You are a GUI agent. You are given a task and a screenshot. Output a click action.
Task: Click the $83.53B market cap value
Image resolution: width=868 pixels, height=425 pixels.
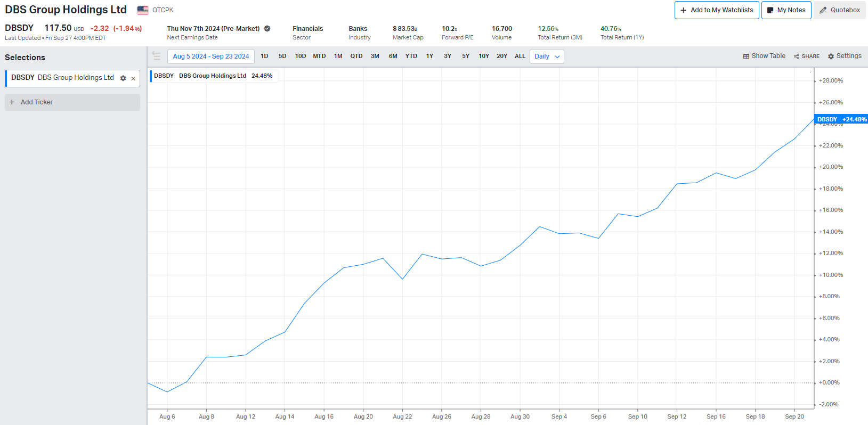point(405,29)
